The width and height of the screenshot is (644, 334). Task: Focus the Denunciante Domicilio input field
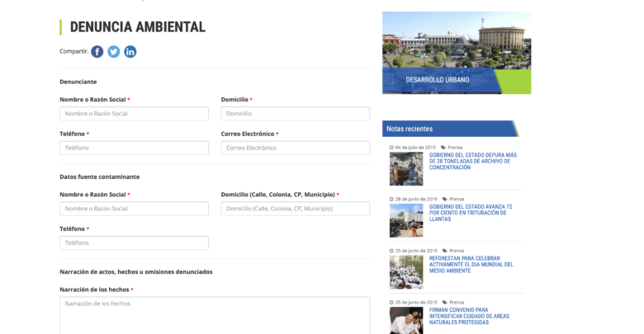point(296,114)
